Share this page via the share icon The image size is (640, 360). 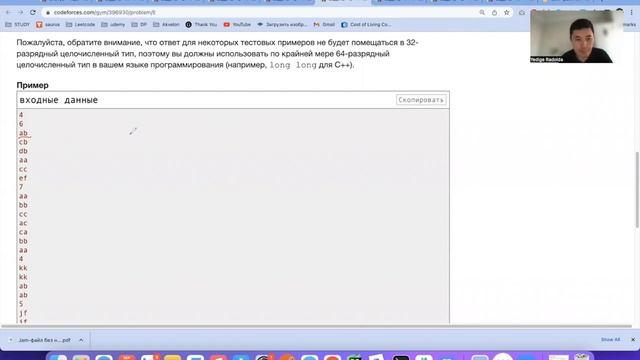494,13
